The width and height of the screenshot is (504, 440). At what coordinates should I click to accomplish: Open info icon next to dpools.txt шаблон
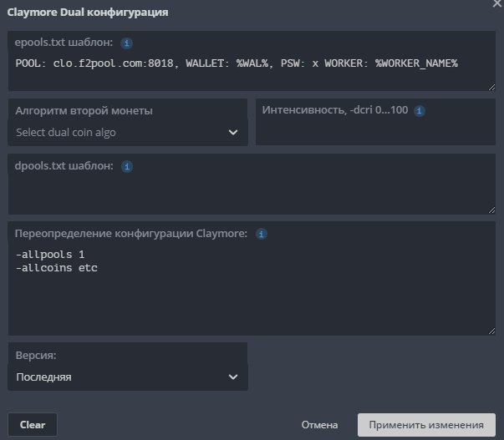click(127, 166)
